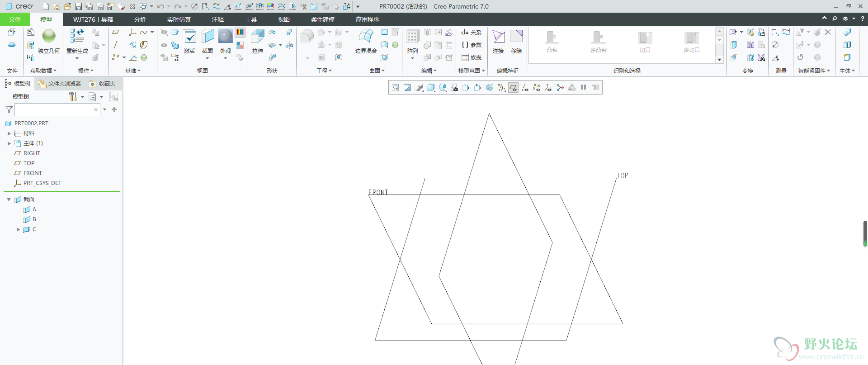
Task: Open a file using the folder icon
Action: point(67,6)
